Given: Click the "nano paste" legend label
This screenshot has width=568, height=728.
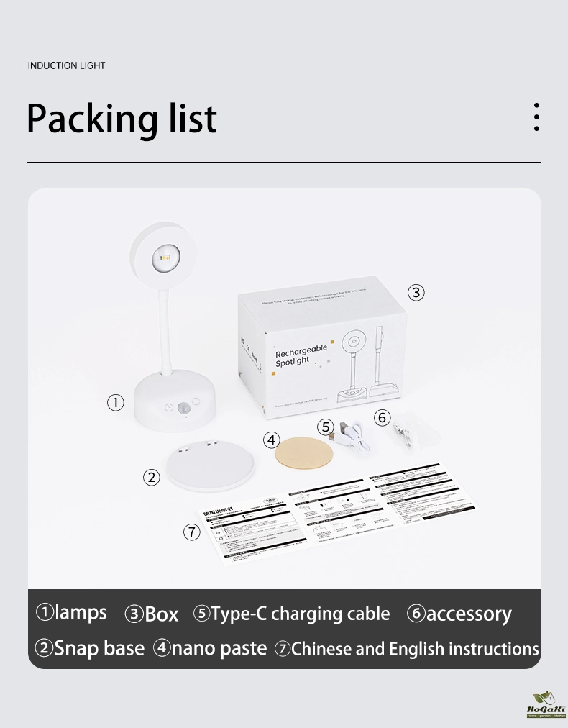Looking at the screenshot, I should tap(219, 648).
